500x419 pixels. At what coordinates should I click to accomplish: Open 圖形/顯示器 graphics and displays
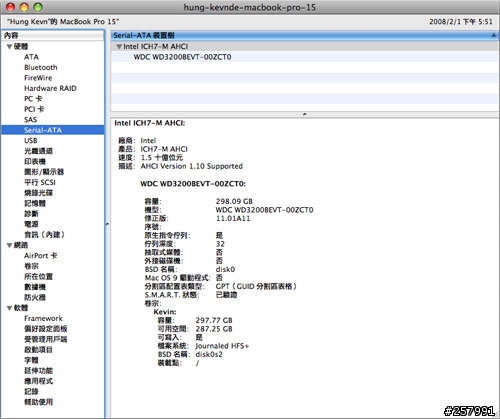[x=44, y=172]
